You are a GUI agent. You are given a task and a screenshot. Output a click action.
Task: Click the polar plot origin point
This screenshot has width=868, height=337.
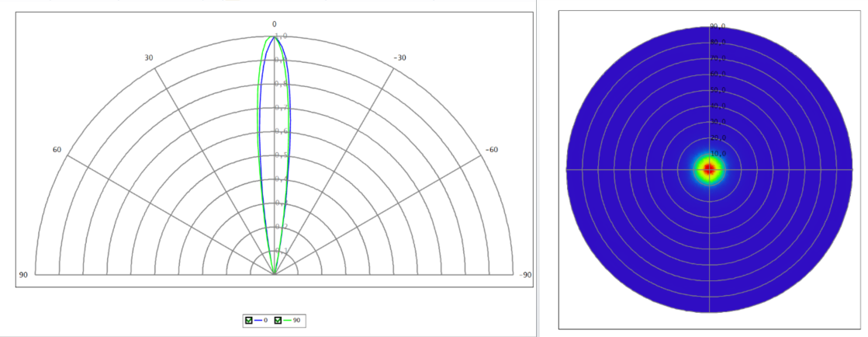pos(274,274)
